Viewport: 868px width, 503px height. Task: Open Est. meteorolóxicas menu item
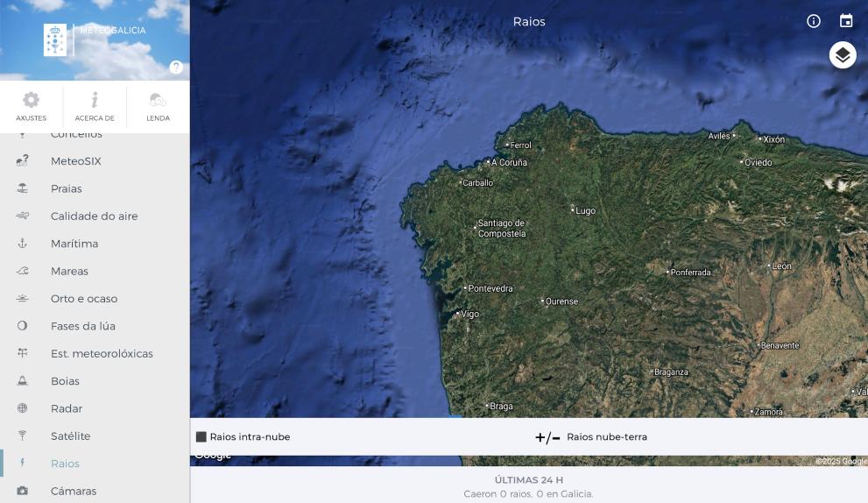(x=95, y=353)
